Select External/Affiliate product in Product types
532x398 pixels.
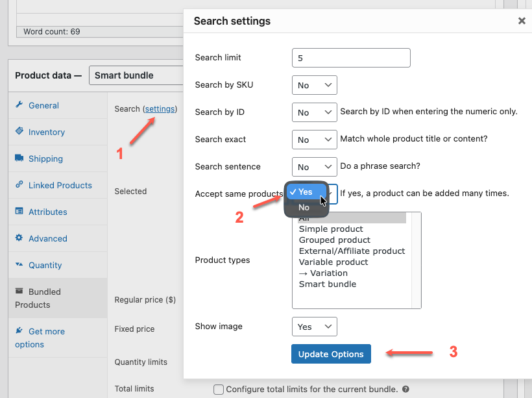tap(352, 251)
